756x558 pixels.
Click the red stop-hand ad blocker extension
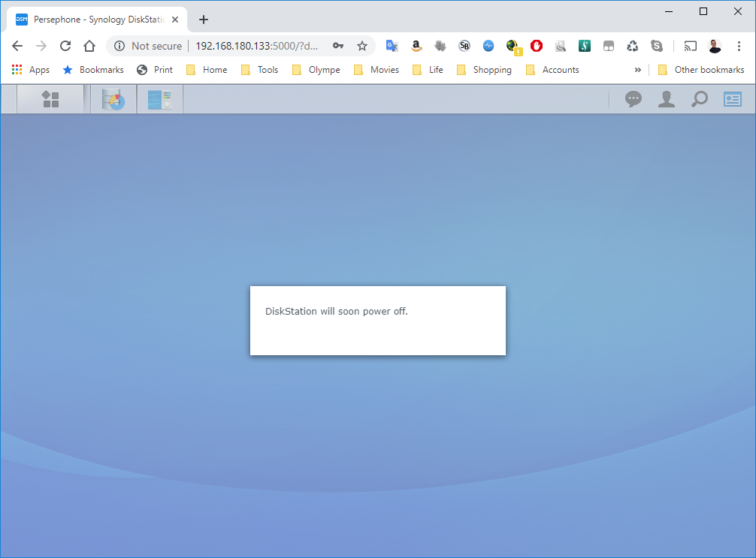(x=537, y=46)
